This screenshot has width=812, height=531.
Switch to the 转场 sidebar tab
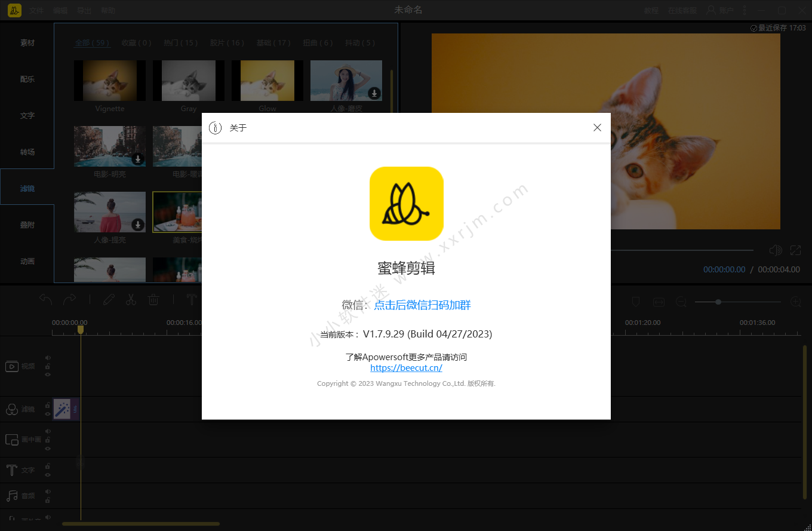[x=27, y=152]
